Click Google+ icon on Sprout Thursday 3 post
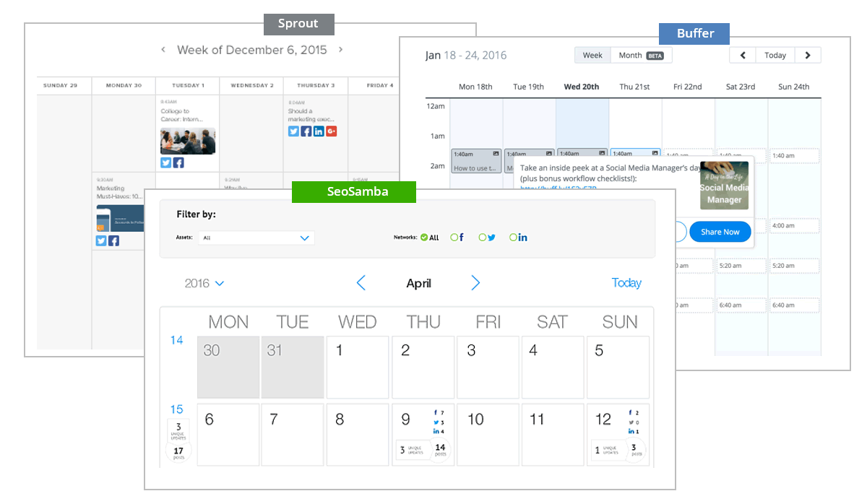Screen dimensions: 867x504 (x=332, y=131)
